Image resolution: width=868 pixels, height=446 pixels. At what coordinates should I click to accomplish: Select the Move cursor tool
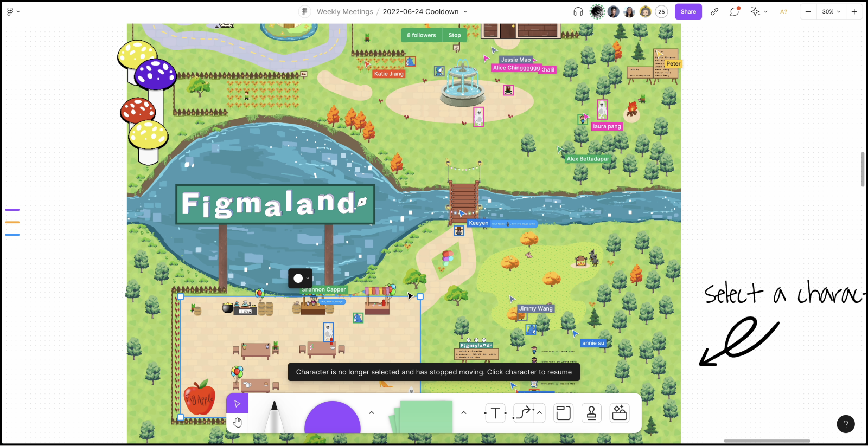point(237,403)
